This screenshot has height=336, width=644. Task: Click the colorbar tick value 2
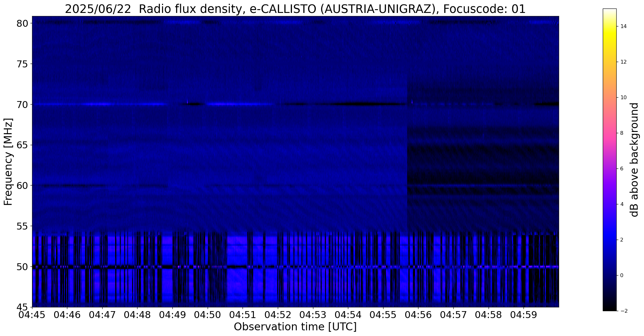621,240
